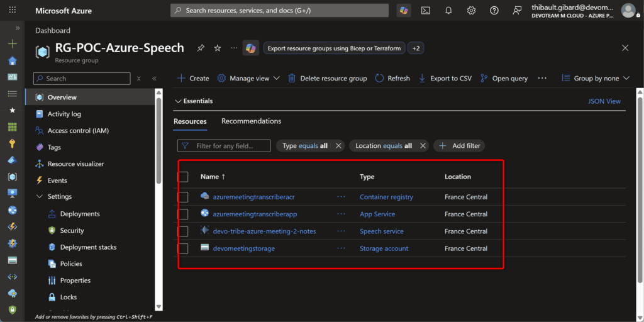
Task: Open Storage accounts icon in left rail
Action: [13, 260]
